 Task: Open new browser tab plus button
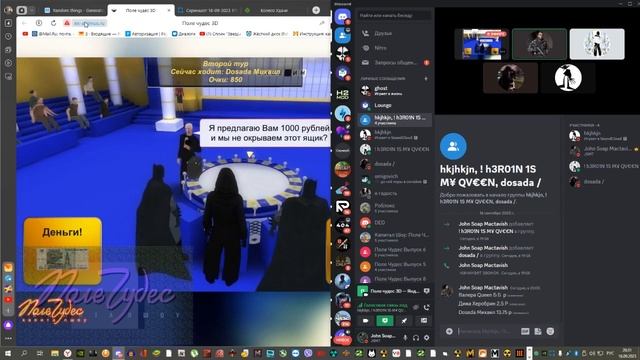pos(316,10)
